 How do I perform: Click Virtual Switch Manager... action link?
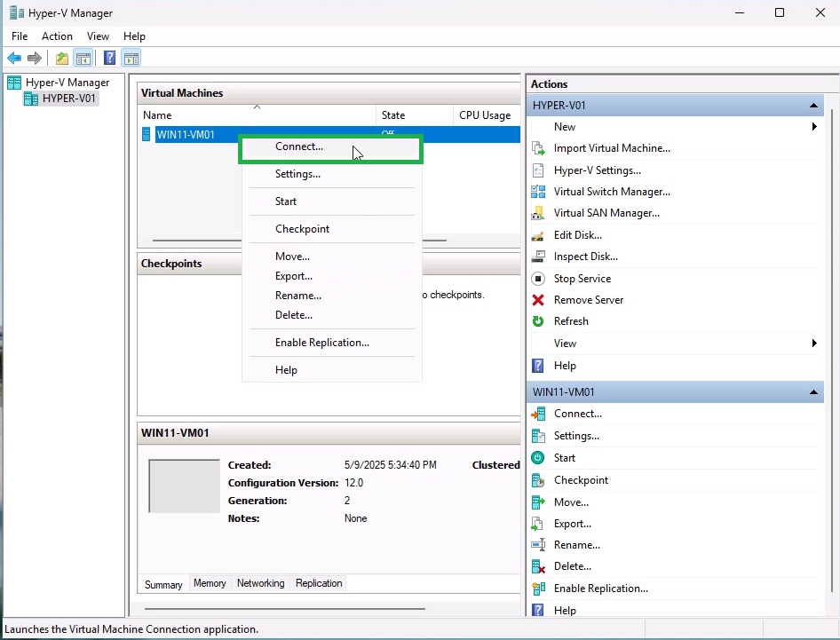(612, 192)
